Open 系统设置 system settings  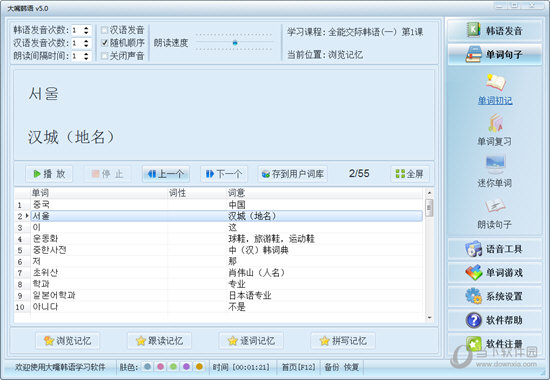495,296
